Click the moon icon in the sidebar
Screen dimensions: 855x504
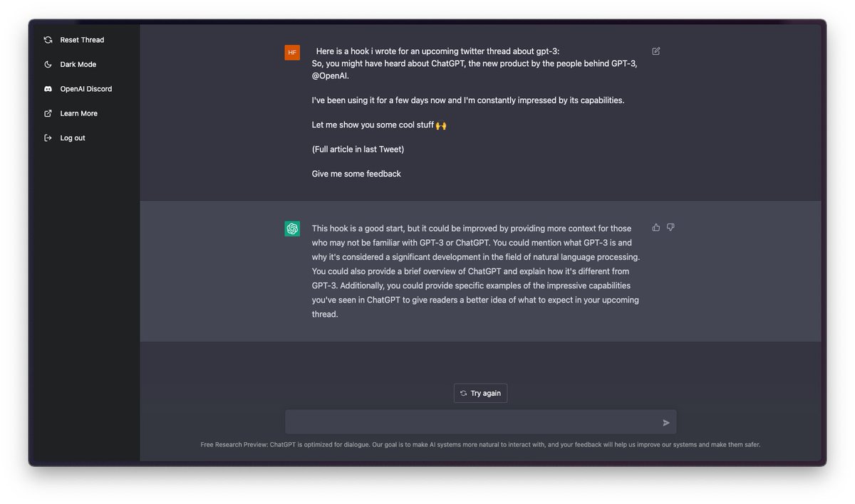pos(48,65)
